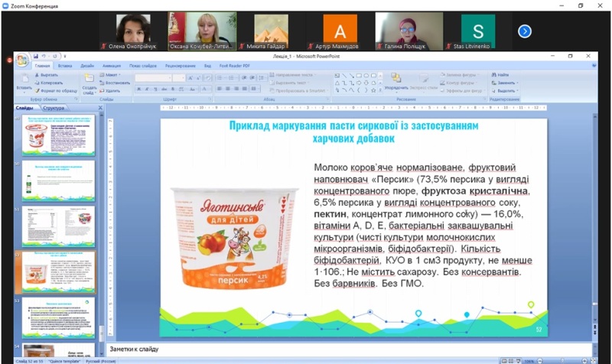
Task: Click the numbered list icon
Action: pyautogui.click(x=232, y=78)
